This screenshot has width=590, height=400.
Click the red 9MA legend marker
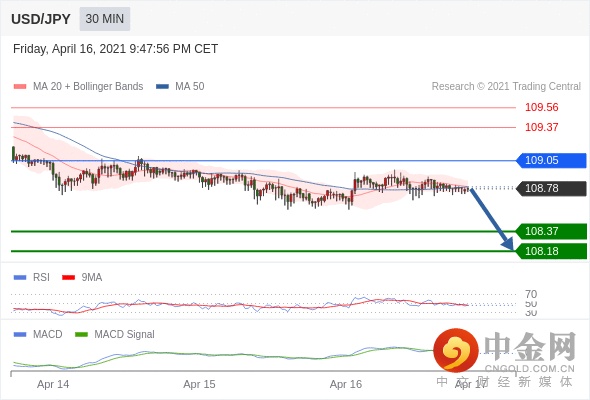pos(68,278)
